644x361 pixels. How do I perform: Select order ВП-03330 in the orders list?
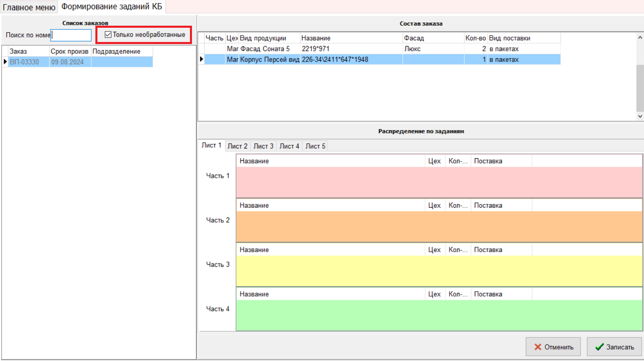[24, 62]
